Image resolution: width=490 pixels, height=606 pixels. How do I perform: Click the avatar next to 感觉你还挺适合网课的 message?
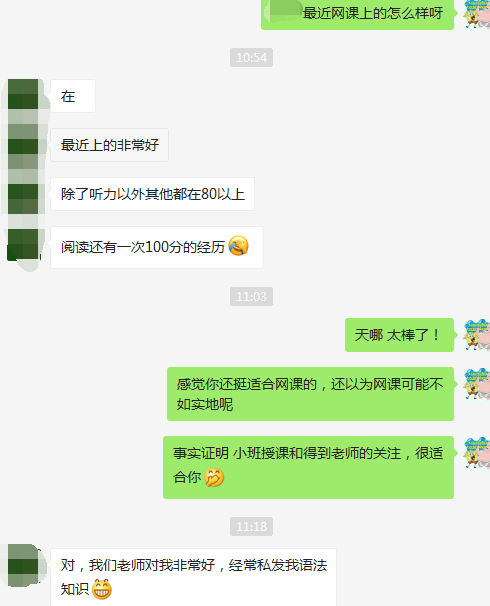point(477,384)
